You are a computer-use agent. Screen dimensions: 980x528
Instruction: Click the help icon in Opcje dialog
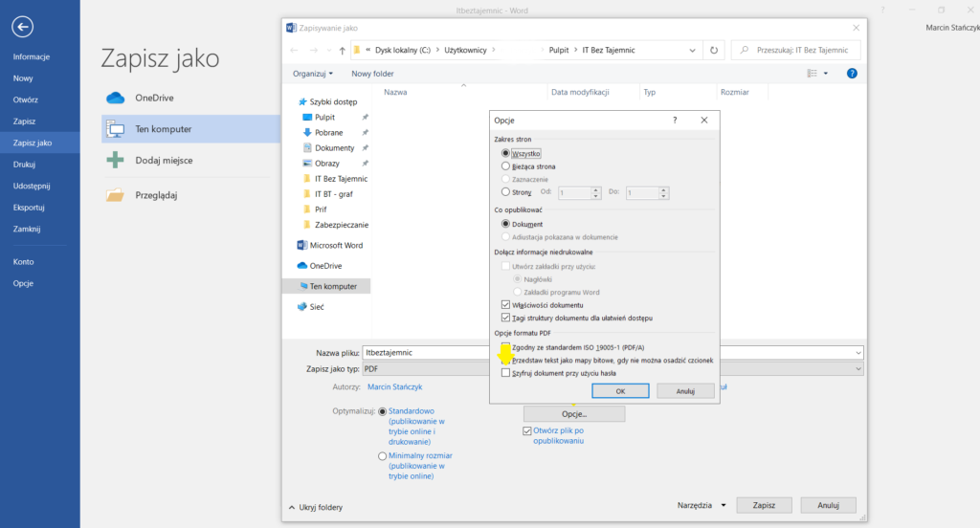tap(675, 121)
